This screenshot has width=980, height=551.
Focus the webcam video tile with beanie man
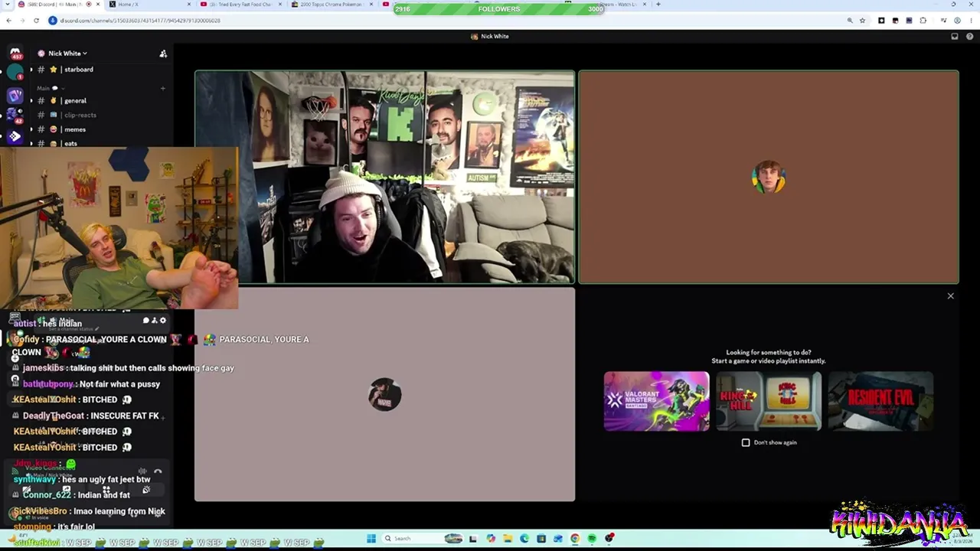pos(384,178)
